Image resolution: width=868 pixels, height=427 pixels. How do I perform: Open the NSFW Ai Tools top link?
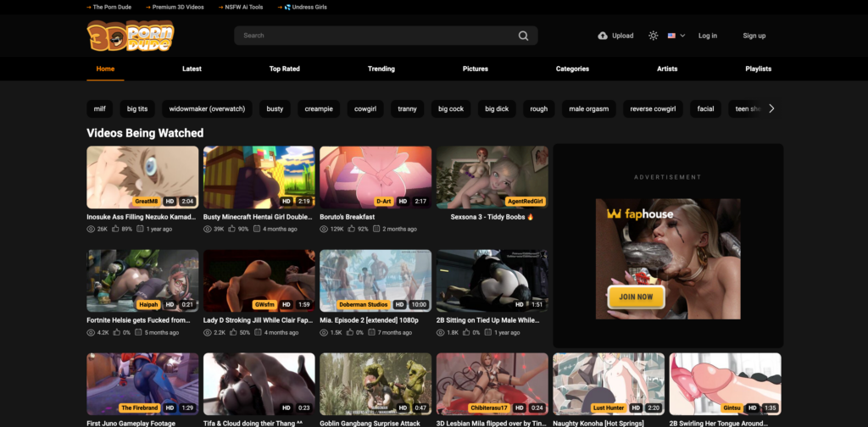tap(240, 7)
